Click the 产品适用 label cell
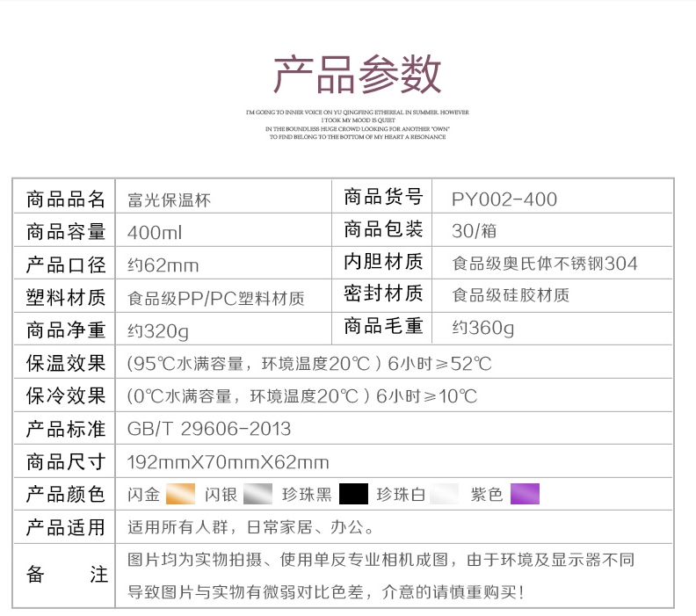Viewport: 696px width, 616px height. pyautogui.click(x=65, y=527)
